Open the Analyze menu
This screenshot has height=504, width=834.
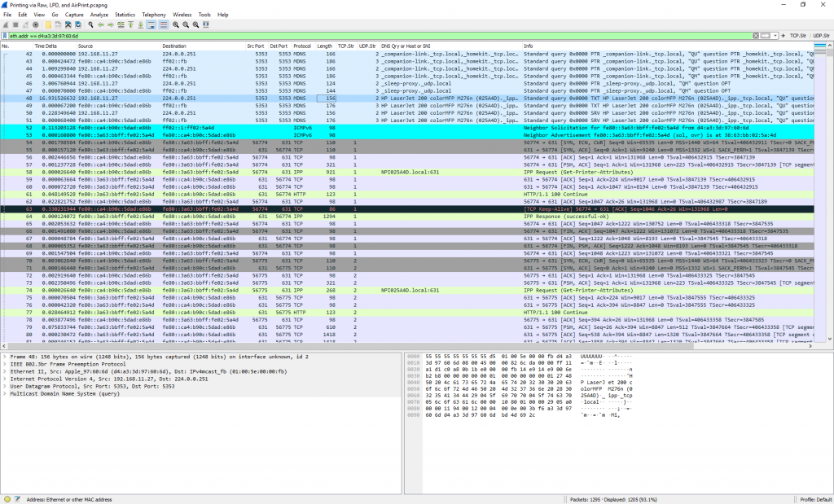(99, 15)
